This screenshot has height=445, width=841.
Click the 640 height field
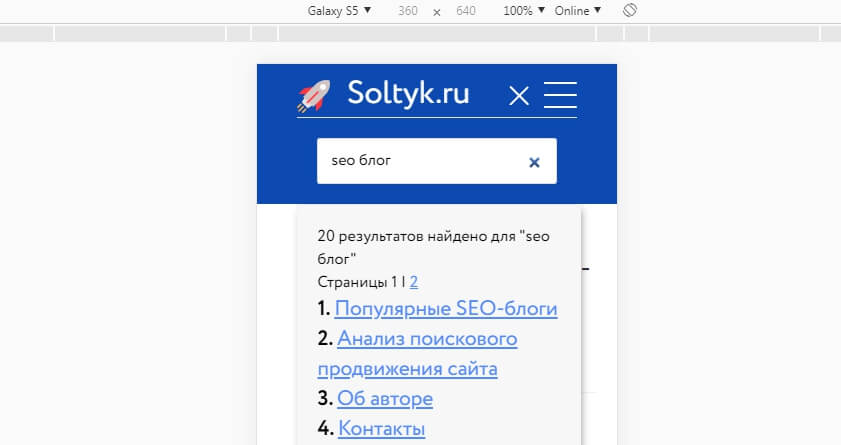click(466, 11)
